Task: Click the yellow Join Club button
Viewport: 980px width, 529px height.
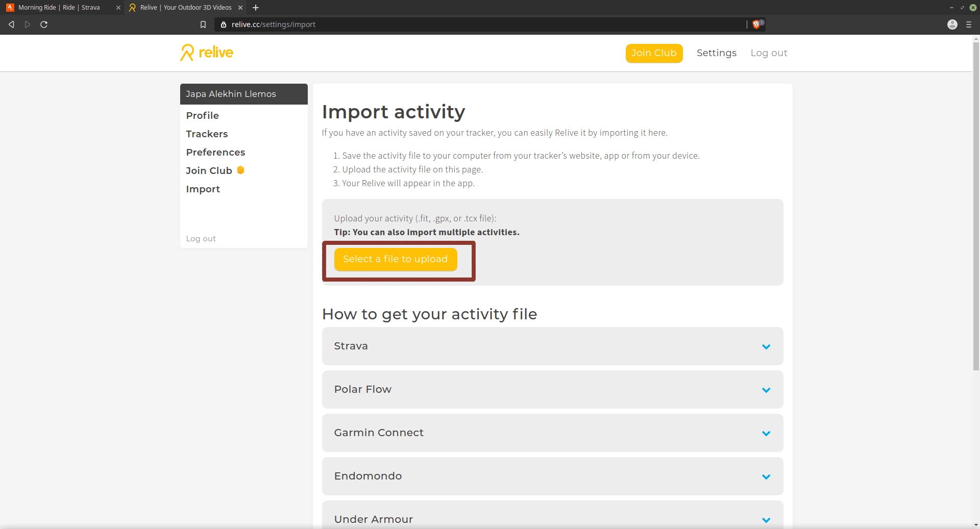Action: pos(654,53)
